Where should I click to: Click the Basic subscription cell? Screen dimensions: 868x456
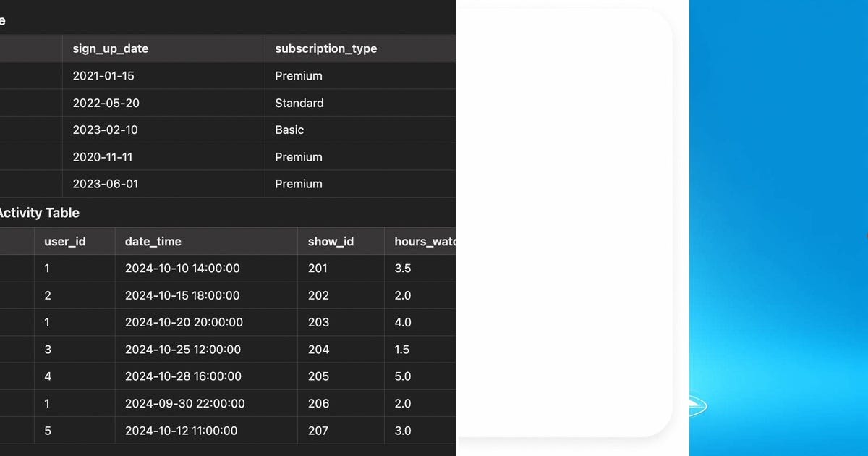click(x=289, y=130)
